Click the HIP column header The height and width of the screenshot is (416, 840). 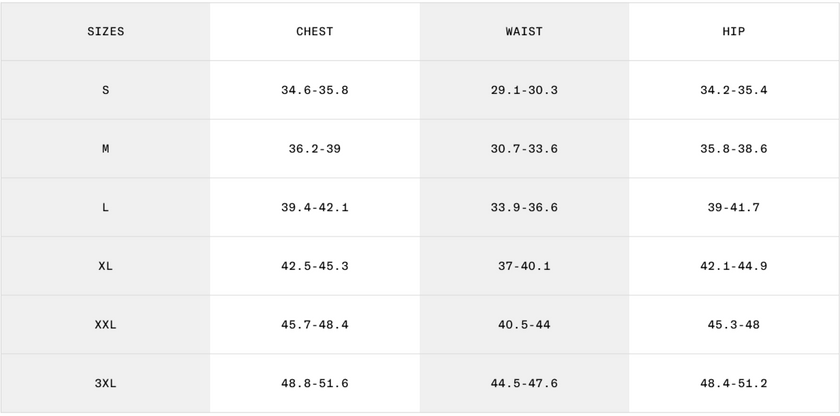click(734, 32)
